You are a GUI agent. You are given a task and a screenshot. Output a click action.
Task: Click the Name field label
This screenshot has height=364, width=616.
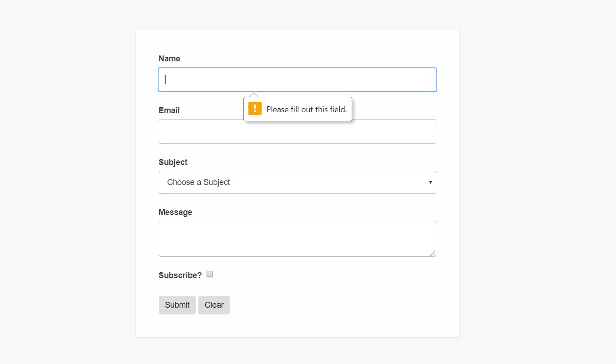pos(169,59)
